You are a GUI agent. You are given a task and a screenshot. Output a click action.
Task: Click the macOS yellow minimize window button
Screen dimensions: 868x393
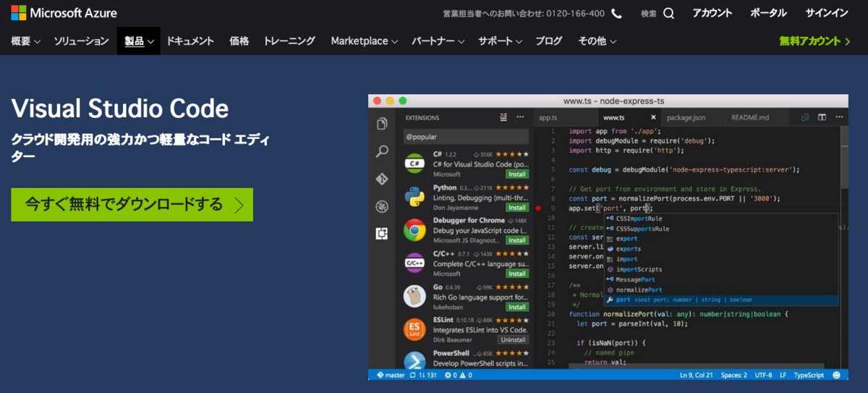tap(390, 101)
